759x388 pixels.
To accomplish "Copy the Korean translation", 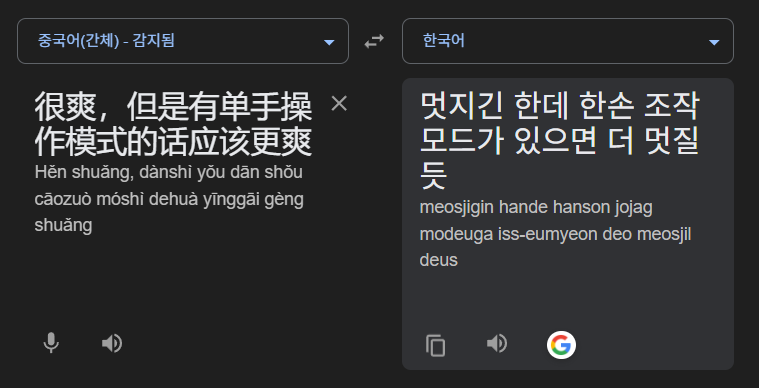I will pos(435,345).
